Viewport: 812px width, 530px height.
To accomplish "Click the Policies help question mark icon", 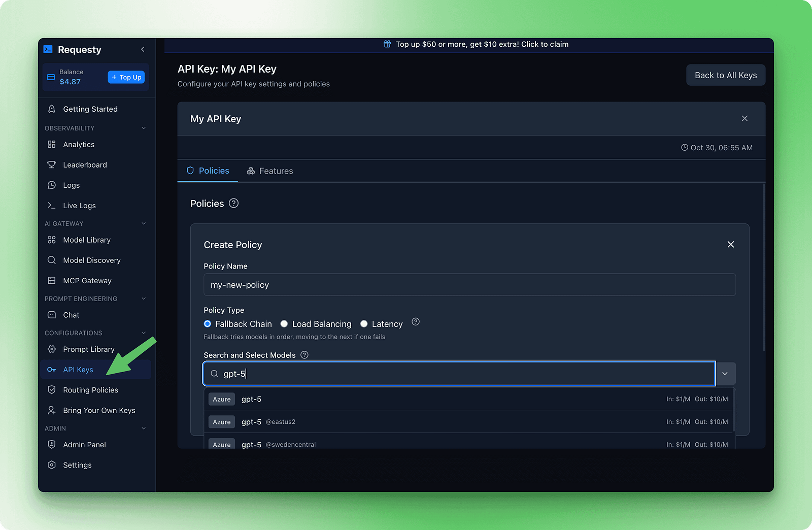I will [x=233, y=203].
